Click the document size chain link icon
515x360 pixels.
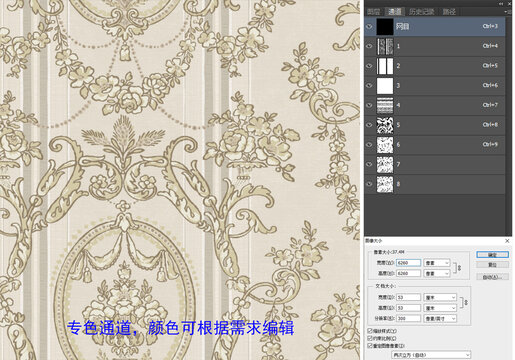pos(466,302)
